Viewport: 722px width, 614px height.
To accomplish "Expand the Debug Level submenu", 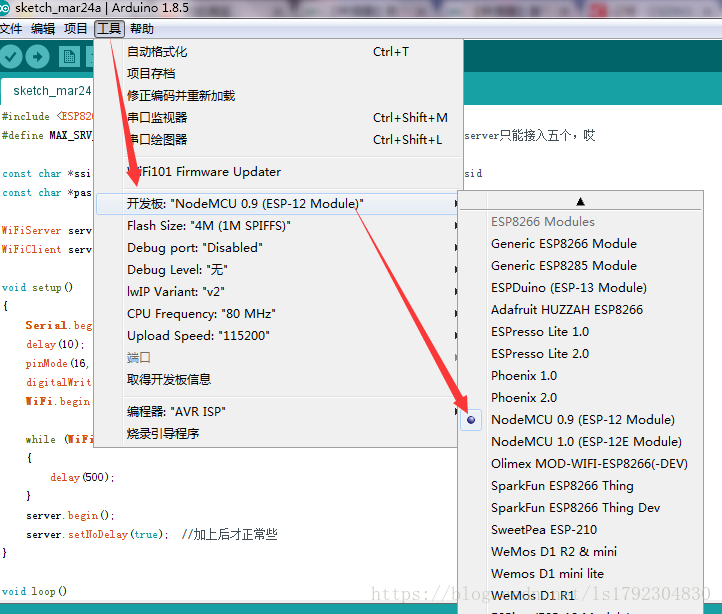I will point(277,270).
